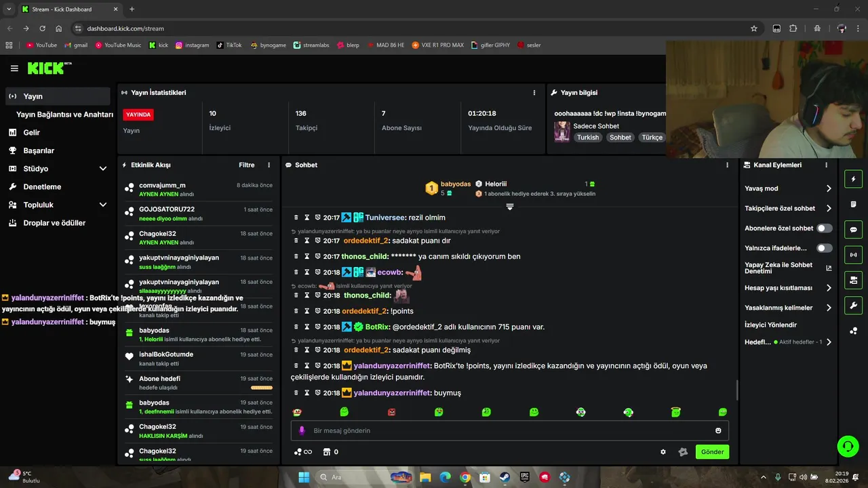Image resolution: width=868 pixels, height=488 pixels.
Task: Click yalandunyazerriniffet username on 'buymuş' message
Action: coord(393,393)
